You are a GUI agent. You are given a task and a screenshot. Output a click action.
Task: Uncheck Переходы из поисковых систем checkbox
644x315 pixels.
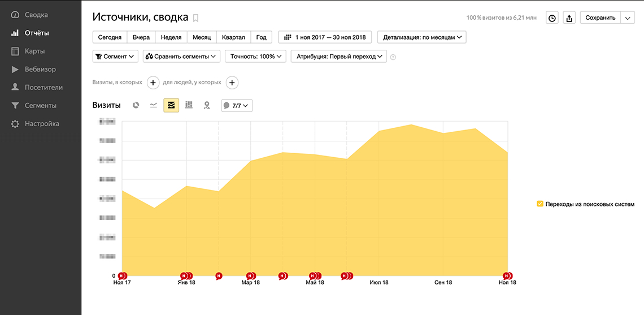click(540, 204)
